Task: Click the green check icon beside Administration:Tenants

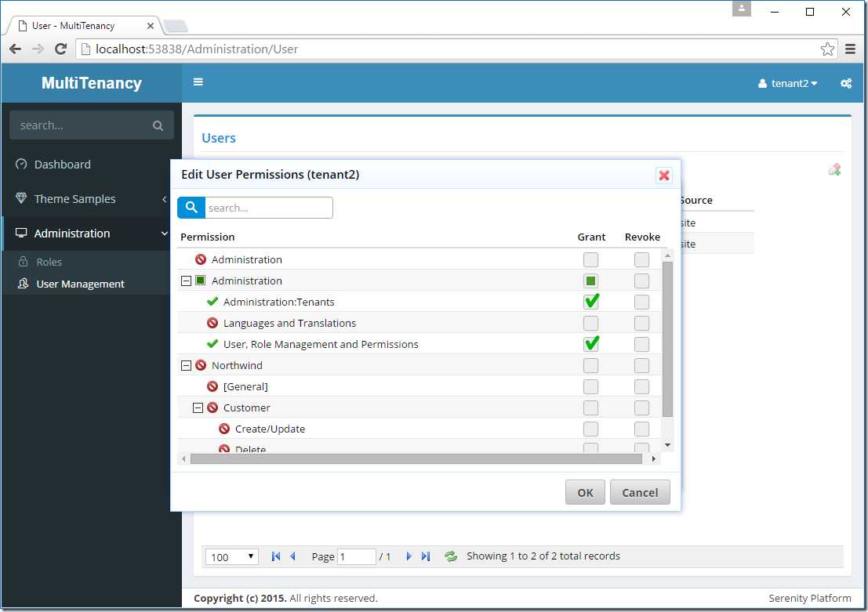Action: point(212,302)
